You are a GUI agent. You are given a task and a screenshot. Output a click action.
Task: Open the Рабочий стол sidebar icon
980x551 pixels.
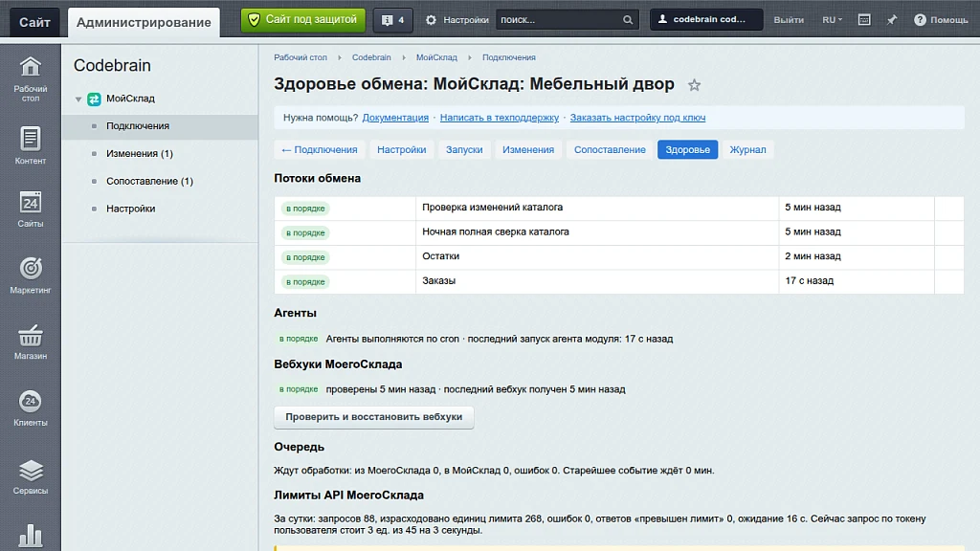coord(30,78)
